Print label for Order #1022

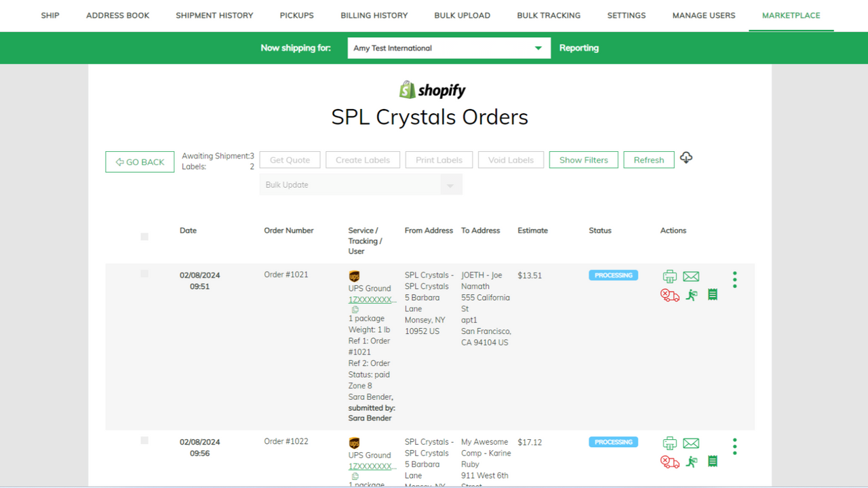pos(670,443)
